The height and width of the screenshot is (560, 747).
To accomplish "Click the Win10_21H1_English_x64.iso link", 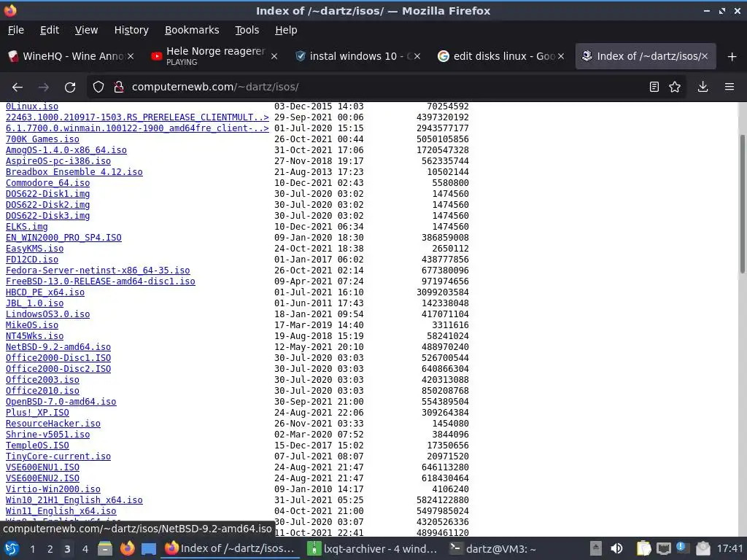I will coord(74,500).
